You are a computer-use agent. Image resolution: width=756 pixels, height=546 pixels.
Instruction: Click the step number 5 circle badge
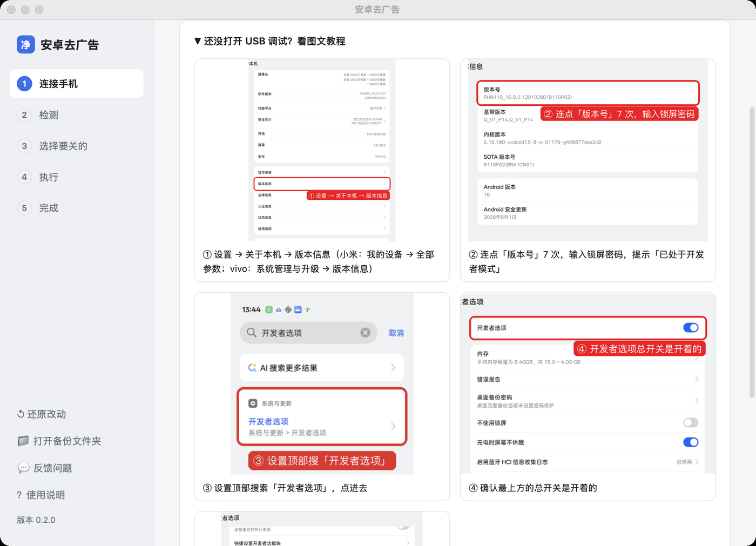[24, 208]
